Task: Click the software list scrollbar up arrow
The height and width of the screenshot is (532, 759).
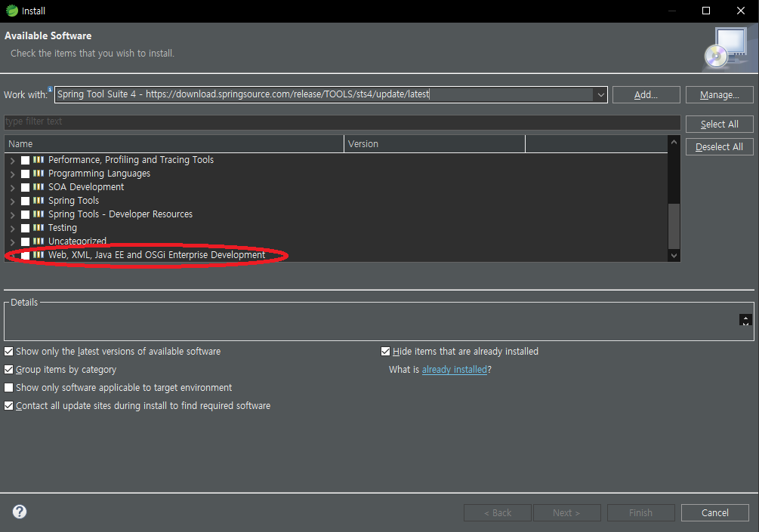Action: (674, 142)
